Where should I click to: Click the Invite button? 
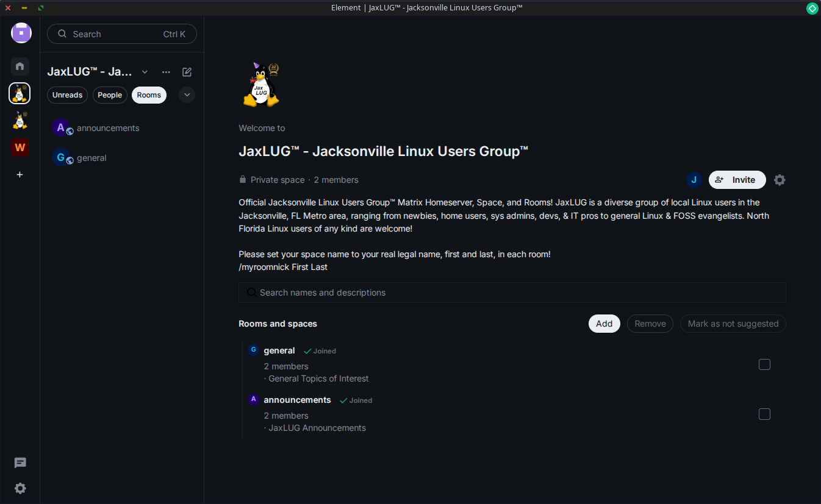(737, 180)
